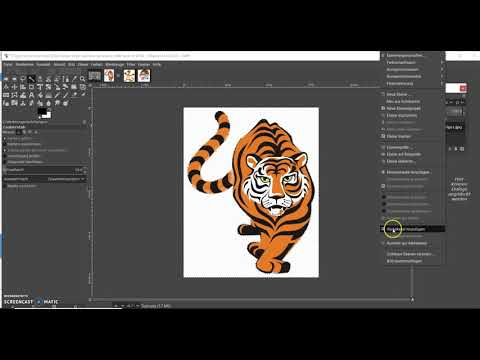Viewport: 480px width, 360px height.
Task: Open the Filter menu
Action: pyautogui.click(x=131, y=64)
